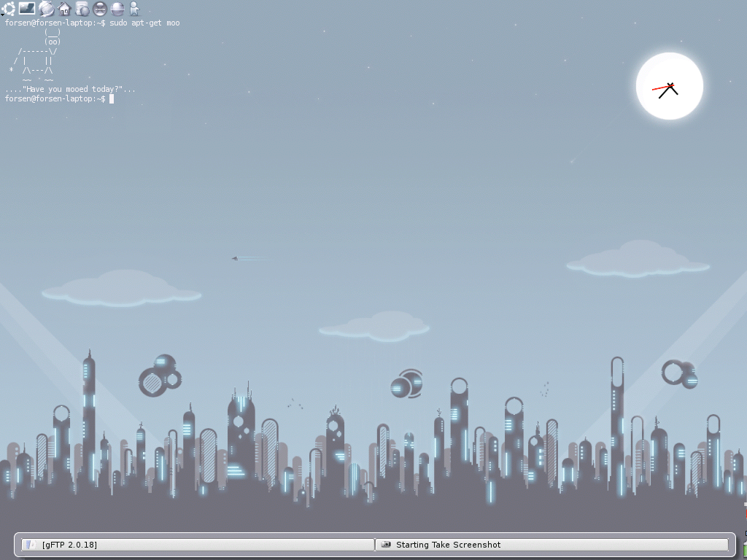
Task: Click the gFTP icon in the taskbar entry
Action: [x=31, y=544]
